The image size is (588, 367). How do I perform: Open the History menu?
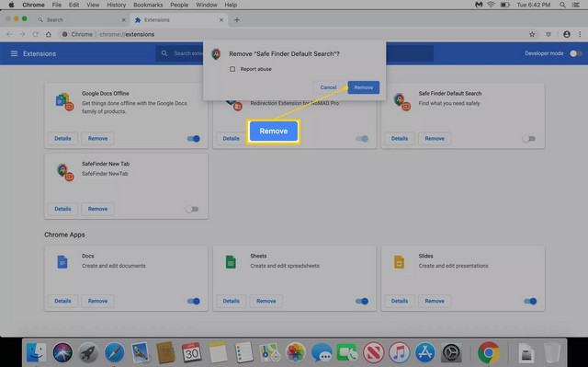(117, 5)
